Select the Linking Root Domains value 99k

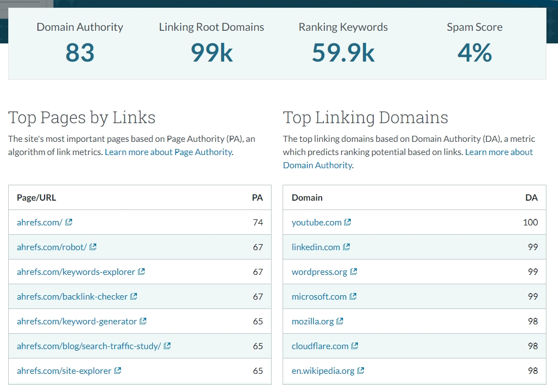point(212,53)
